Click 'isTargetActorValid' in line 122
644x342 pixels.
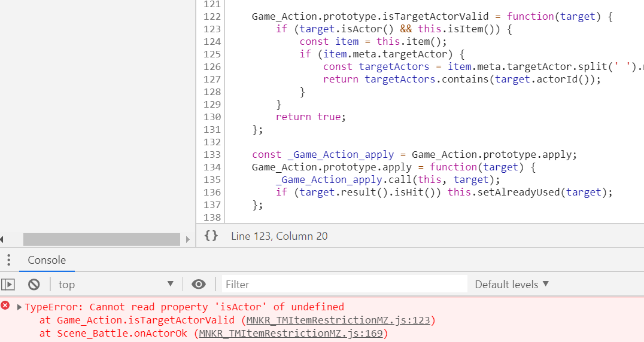436,16
